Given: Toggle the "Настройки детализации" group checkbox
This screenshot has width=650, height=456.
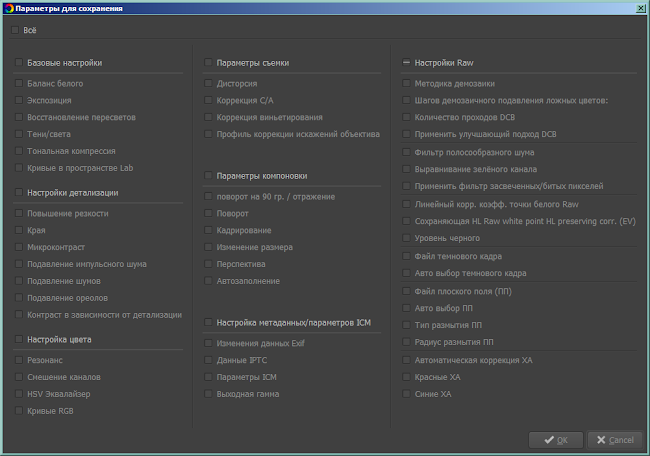Looking at the screenshot, I should (19, 192).
